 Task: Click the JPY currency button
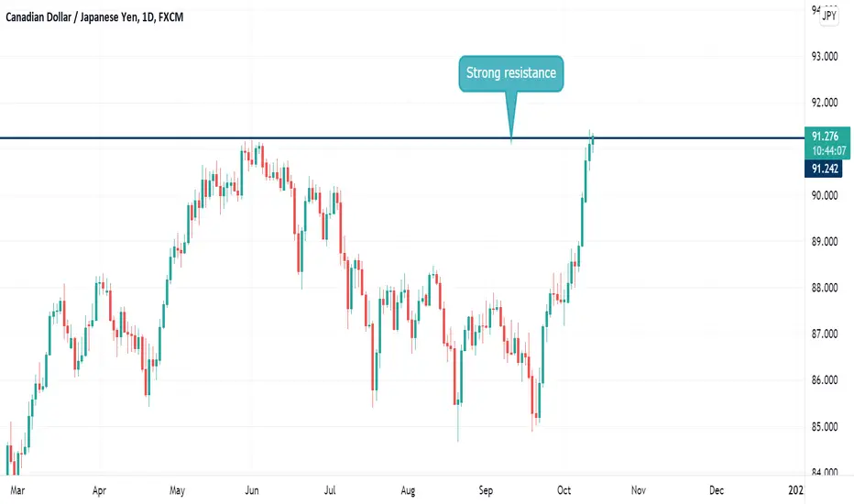point(829,16)
